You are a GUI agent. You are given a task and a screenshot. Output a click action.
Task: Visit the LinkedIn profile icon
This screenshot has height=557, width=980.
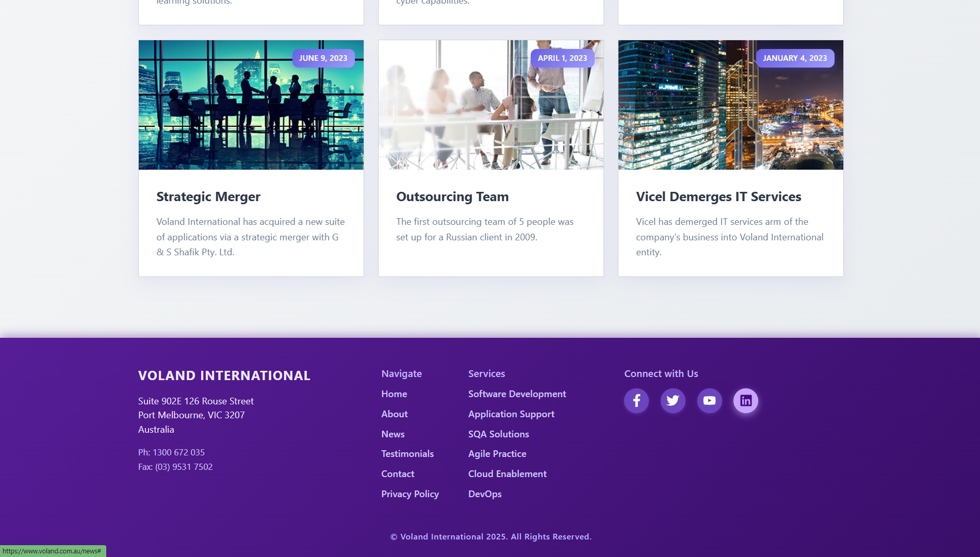click(746, 401)
